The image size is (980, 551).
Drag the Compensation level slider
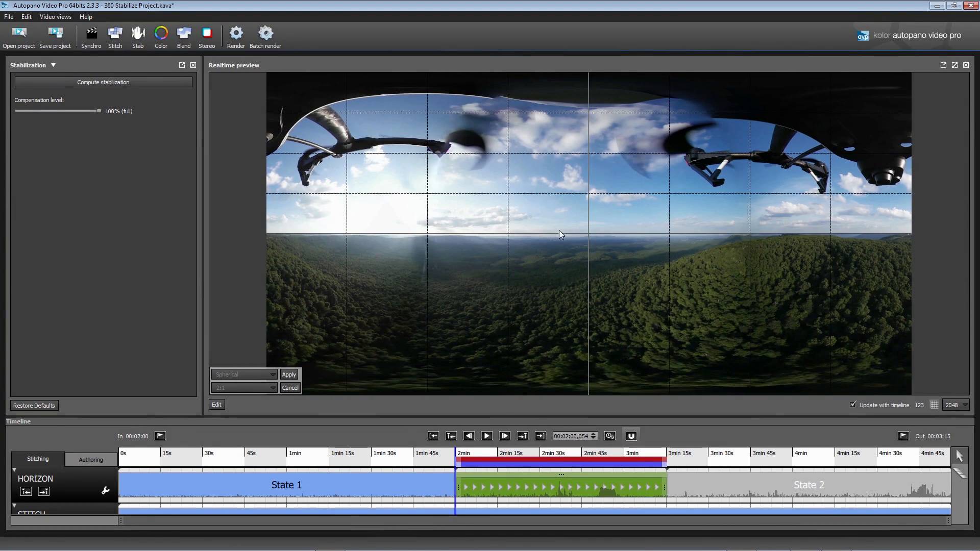coord(97,110)
